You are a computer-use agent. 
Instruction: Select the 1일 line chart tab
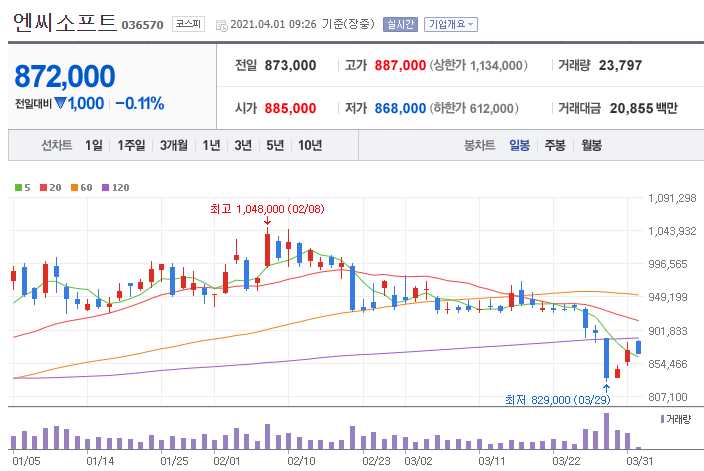(x=94, y=145)
